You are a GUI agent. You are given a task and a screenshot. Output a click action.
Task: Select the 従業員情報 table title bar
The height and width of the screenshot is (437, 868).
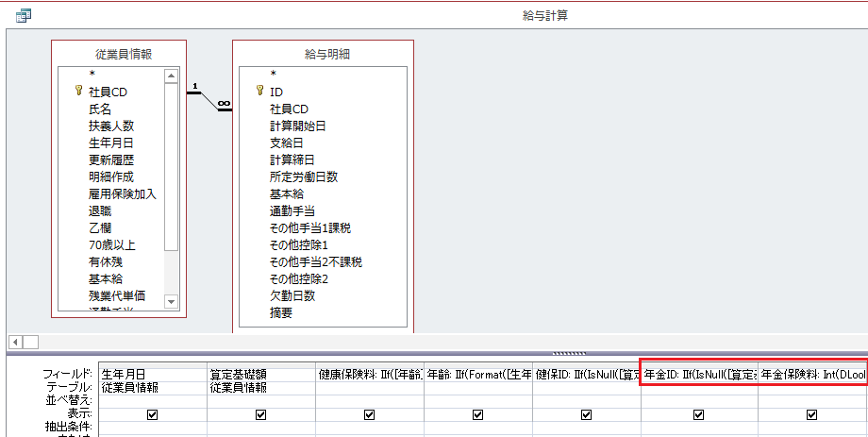tap(118, 55)
